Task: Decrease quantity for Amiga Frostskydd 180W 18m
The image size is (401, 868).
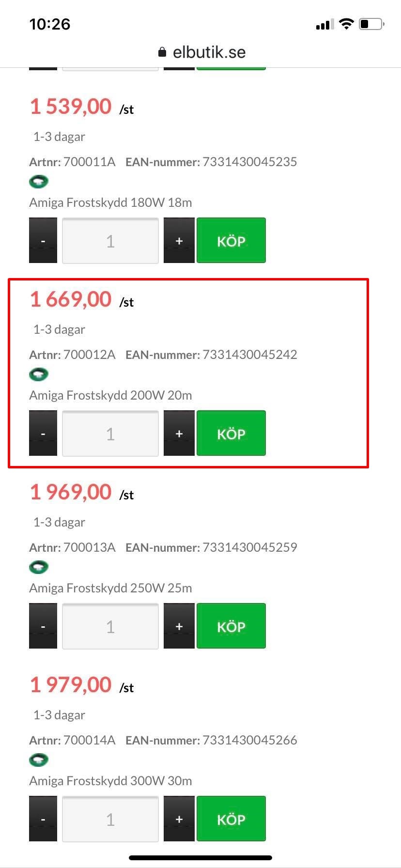Action: pos(43,241)
